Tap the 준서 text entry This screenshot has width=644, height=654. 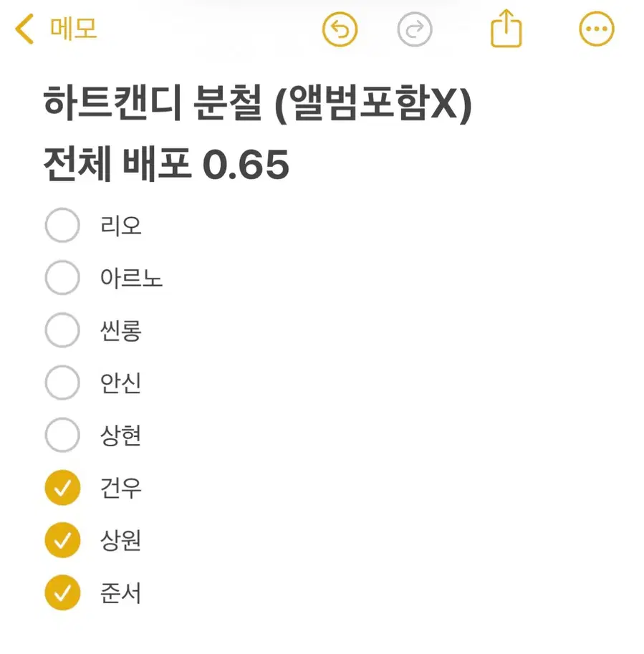(x=121, y=592)
